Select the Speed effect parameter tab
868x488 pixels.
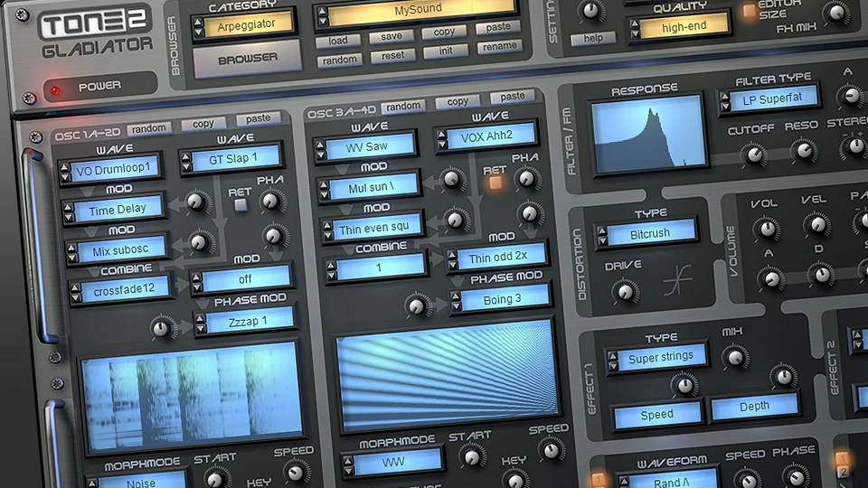[656, 414]
